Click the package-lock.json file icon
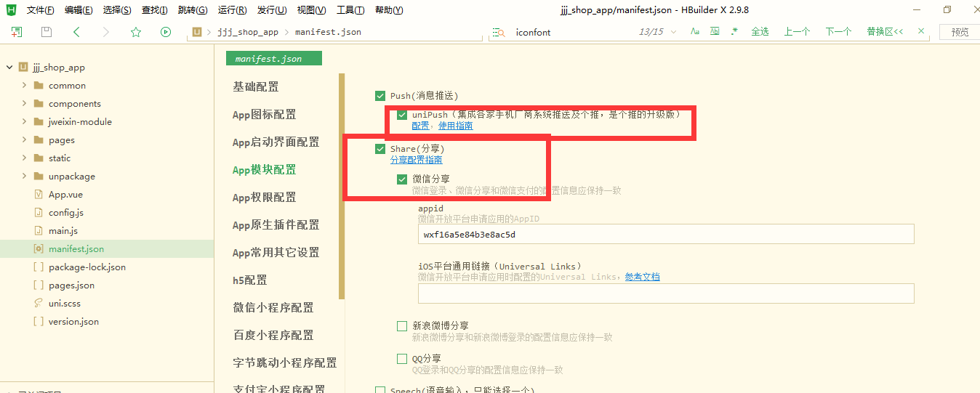The width and height of the screenshot is (980, 393). coord(39,267)
